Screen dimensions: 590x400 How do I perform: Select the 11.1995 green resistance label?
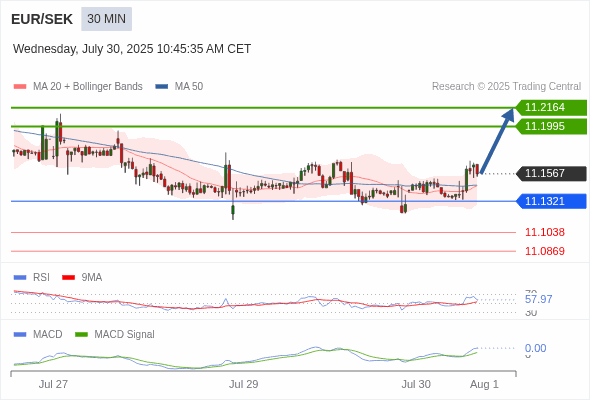click(551, 126)
